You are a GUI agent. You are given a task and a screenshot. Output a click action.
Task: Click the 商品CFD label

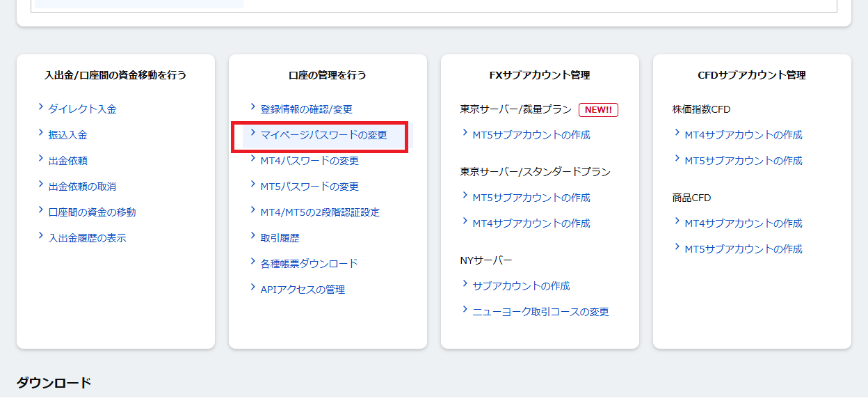click(691, 198)
